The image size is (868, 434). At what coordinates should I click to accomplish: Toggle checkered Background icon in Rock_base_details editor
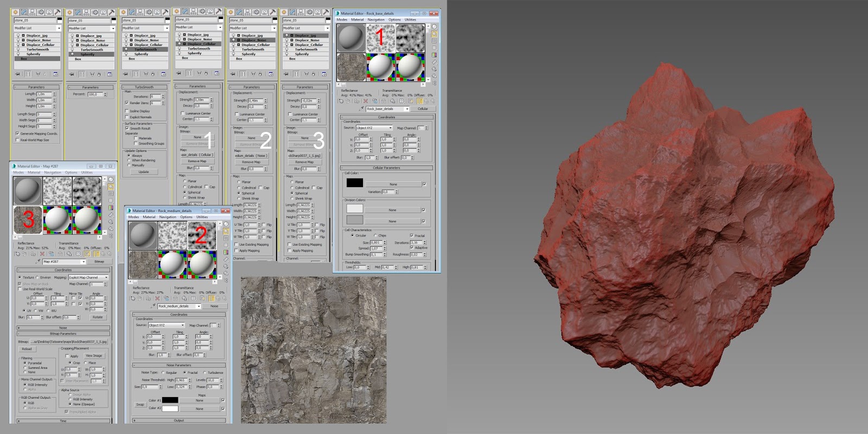coord(434,41)
